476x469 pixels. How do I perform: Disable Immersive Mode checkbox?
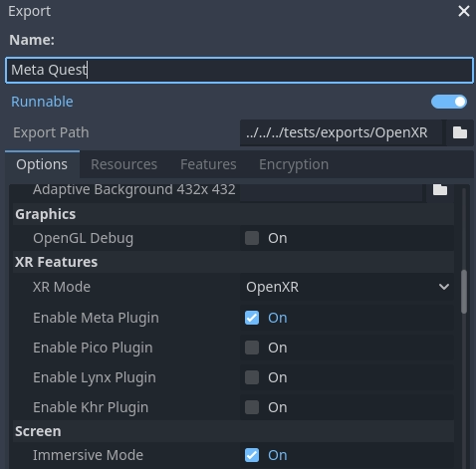click(252, 455)
